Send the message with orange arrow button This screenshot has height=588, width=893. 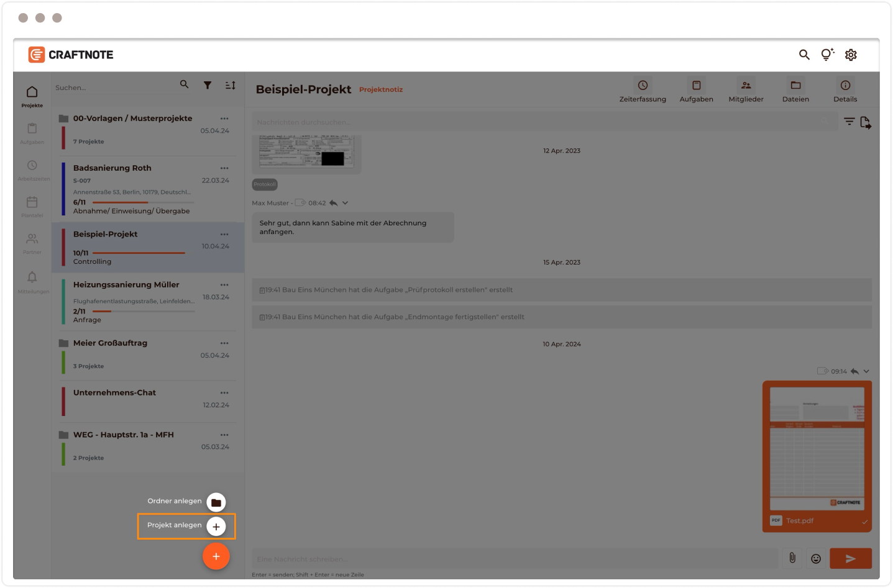pyautogui.click(x=850, y=558)
